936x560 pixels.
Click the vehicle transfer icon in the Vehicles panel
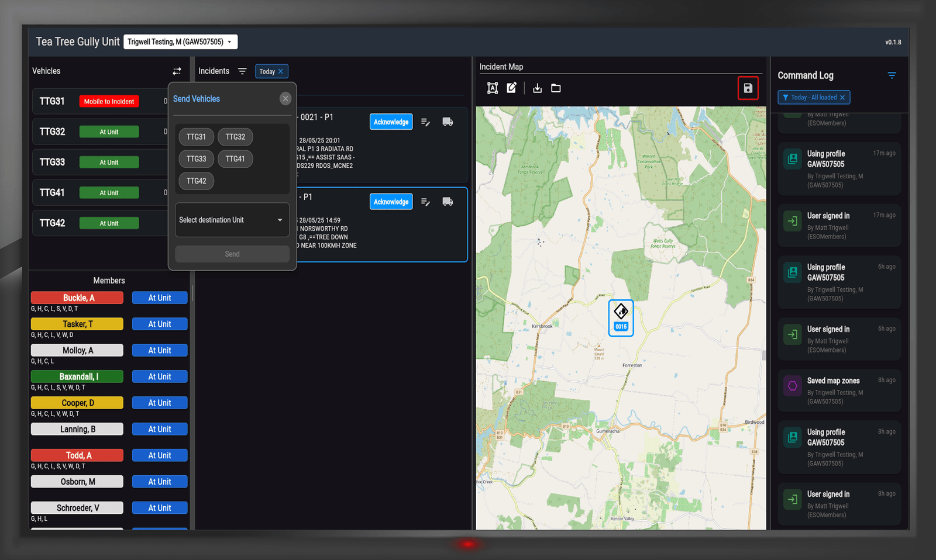tap(177, 71)
